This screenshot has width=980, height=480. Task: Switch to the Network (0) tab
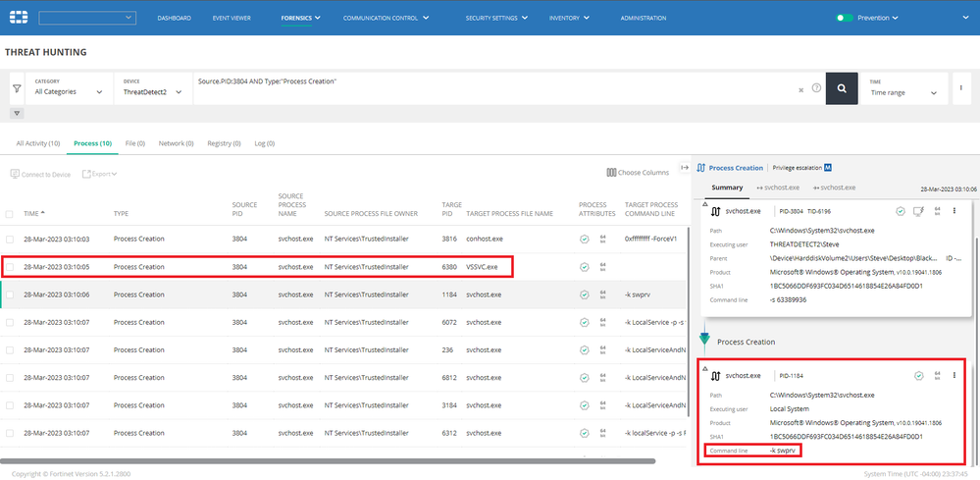click(176, 143)
